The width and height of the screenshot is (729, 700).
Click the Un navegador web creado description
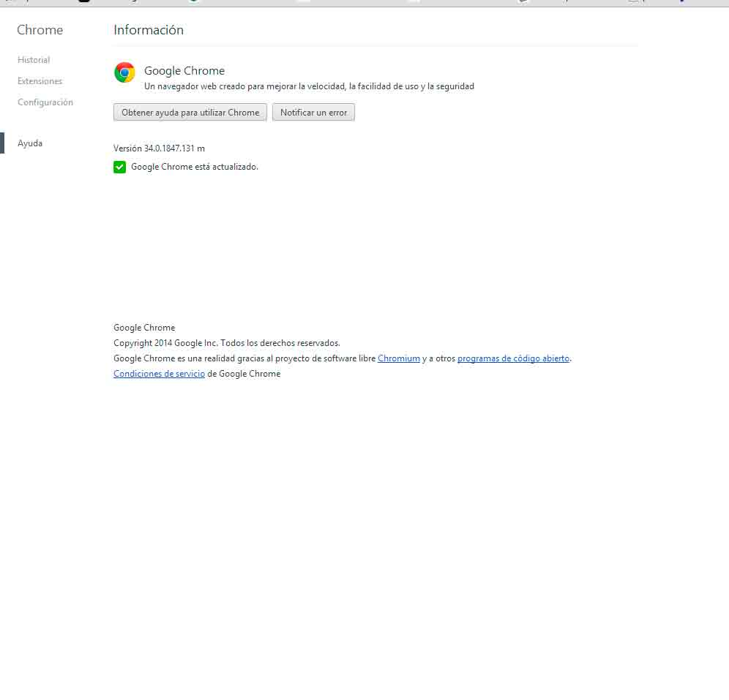(309, 86)
